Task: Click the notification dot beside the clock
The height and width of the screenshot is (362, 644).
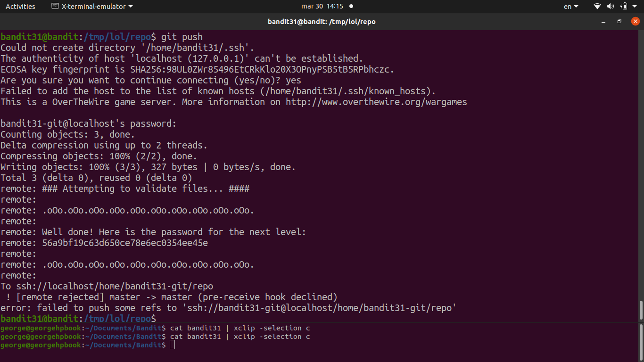Action: tap(351, 7)
